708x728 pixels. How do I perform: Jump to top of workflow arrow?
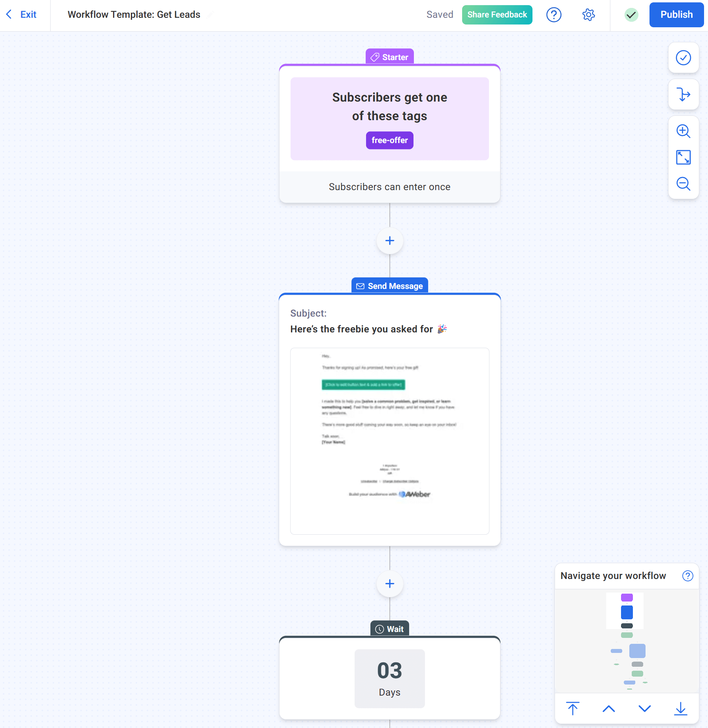coord(572,709)
